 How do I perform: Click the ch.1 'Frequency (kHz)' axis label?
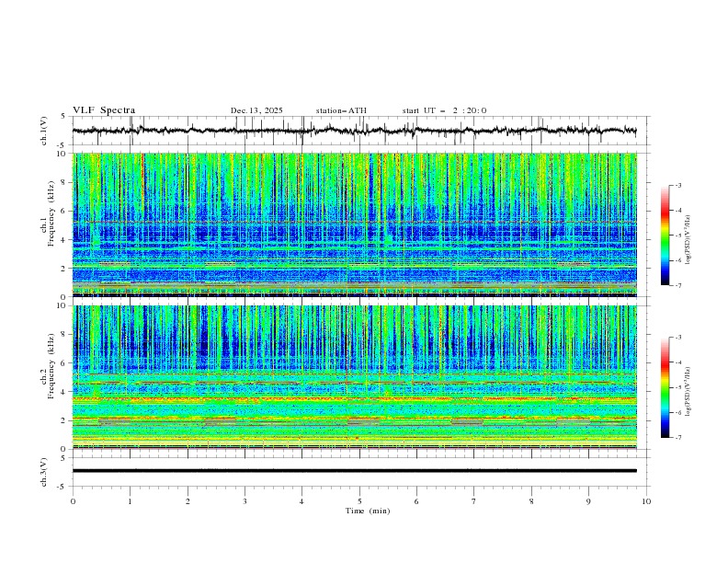coord(51,213)
